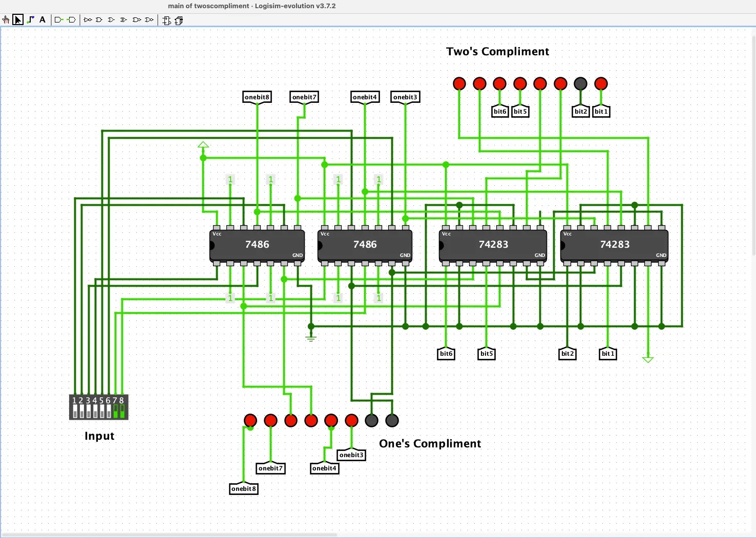Activate the arrow Select/Edit tool

click(x=18, y=20)
